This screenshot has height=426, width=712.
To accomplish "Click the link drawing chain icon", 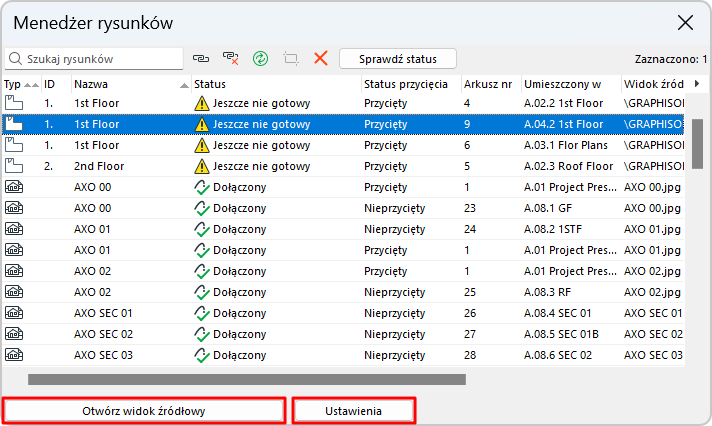I will pos(201,59).
